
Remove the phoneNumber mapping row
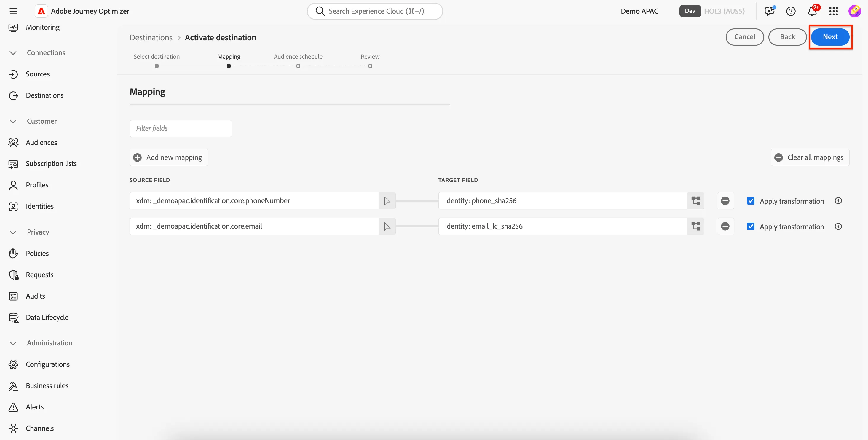(725, 201)
